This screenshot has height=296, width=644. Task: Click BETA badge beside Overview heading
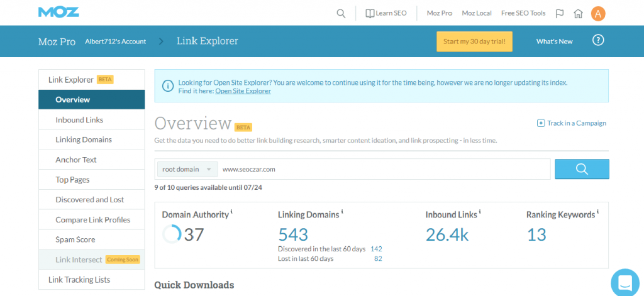(243, 128)
